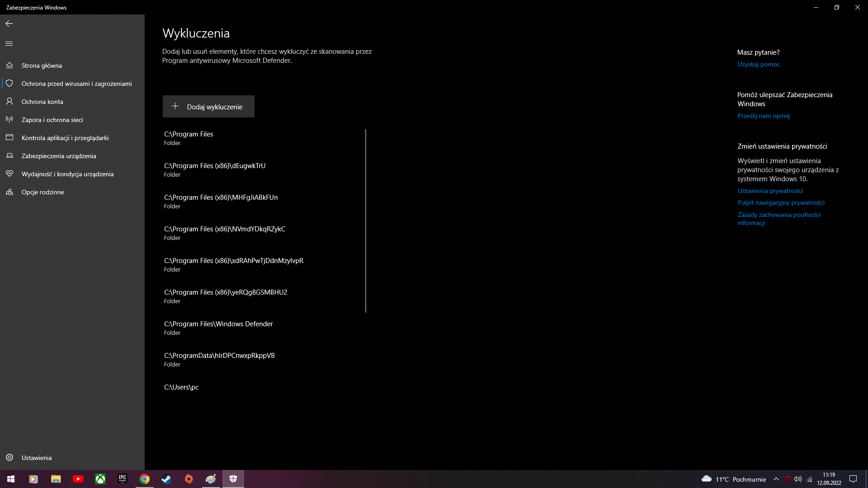Select the Windows Defender folder exclusion
The height and width of the screenshot is (488, 868).
263,328
